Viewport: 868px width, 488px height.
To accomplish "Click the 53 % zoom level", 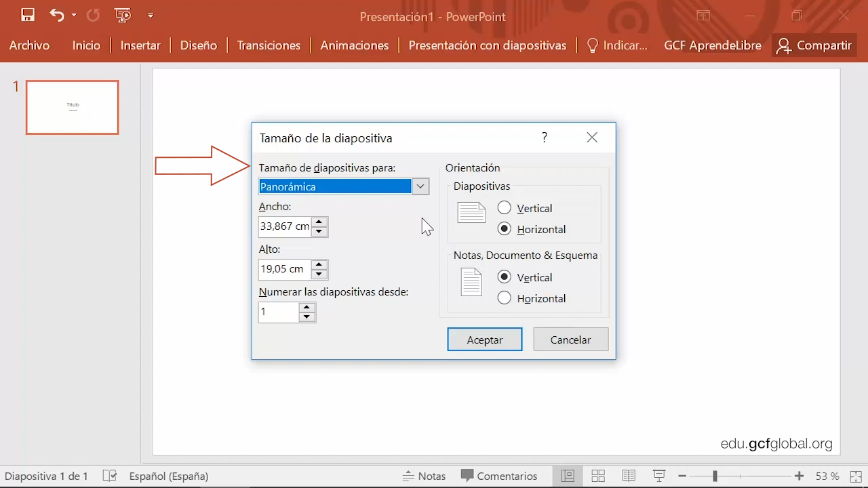I will [827, 476].
